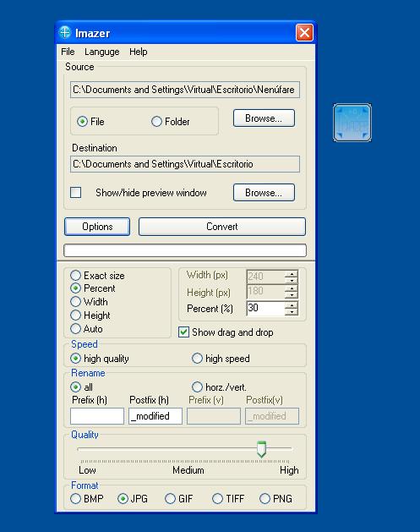Image resolution: width=420 pixels, height=532 pixels.
Task: Click down arrow of Height spinner
Action: coord(292,295)
